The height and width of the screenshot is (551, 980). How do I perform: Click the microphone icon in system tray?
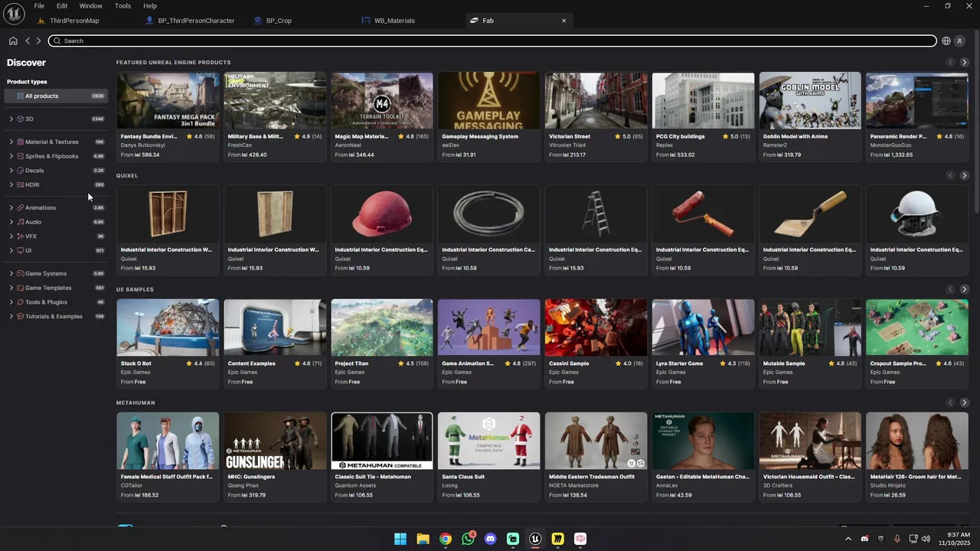coord(897,539)
